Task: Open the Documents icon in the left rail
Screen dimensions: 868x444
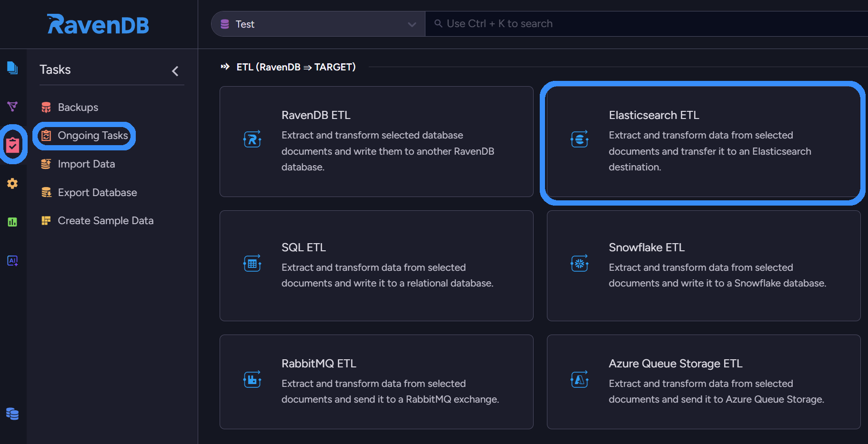Action: coord(12,68)
